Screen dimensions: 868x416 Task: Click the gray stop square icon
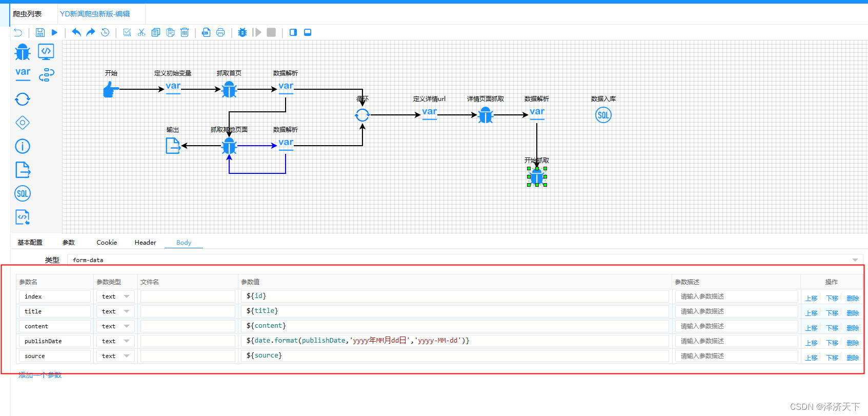(271, 32)
